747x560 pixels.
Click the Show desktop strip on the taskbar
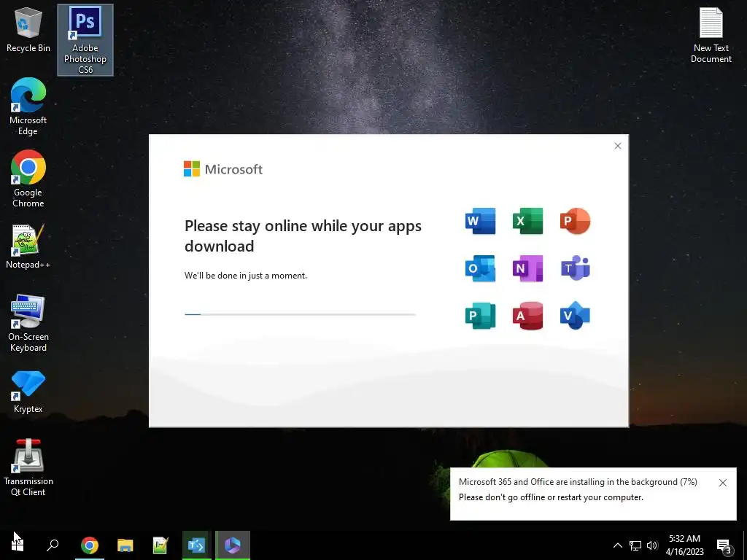745,545
